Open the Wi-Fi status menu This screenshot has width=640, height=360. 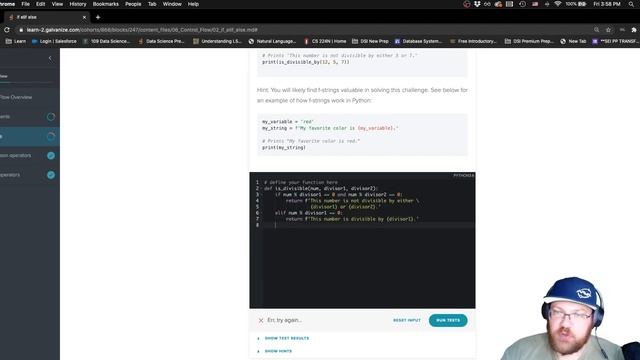click(558, 4)
